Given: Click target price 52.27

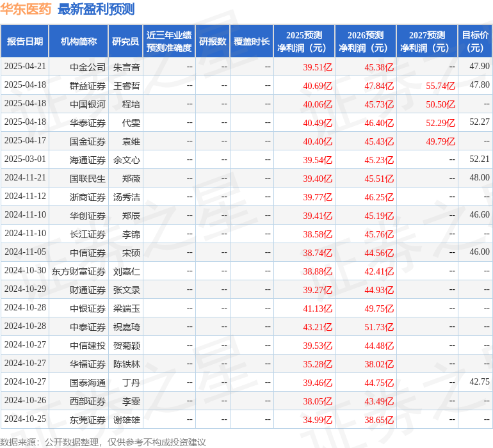Looking at the screenshot, I should point(480,122).
